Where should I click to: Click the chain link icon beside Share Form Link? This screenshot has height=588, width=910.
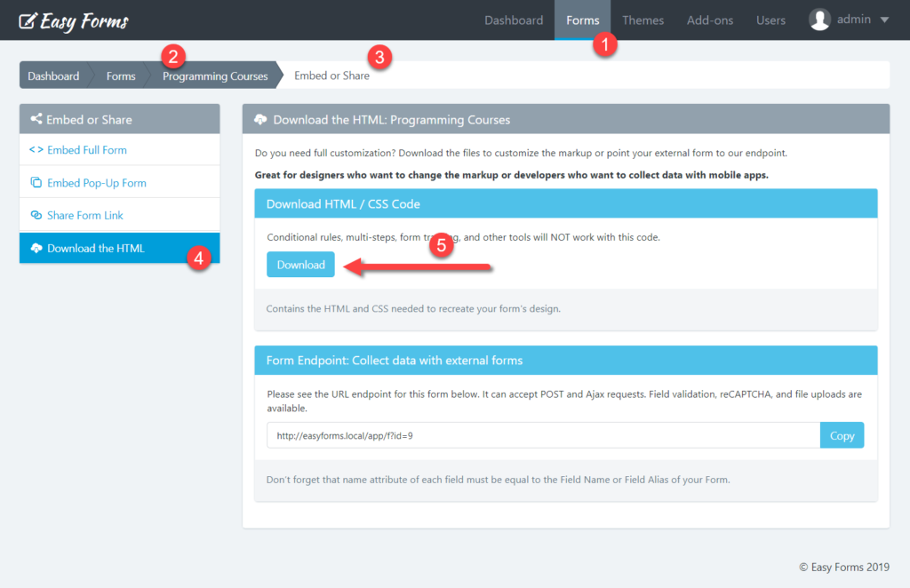36,216
